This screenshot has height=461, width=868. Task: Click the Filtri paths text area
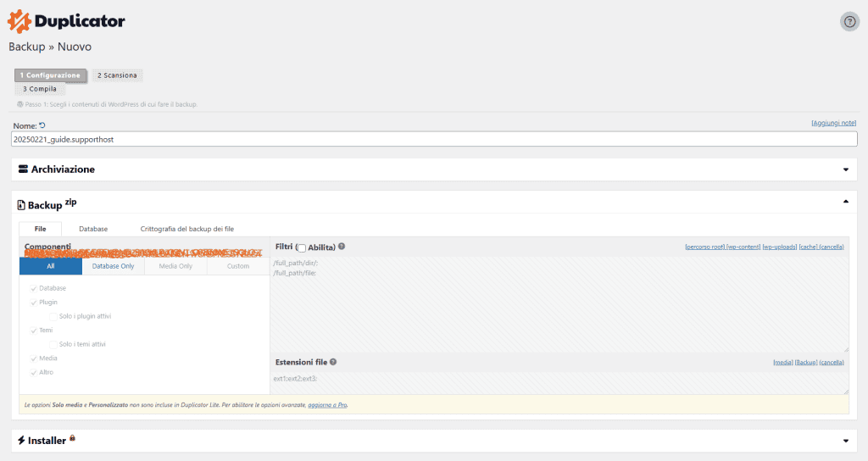(x=559, y=304)
